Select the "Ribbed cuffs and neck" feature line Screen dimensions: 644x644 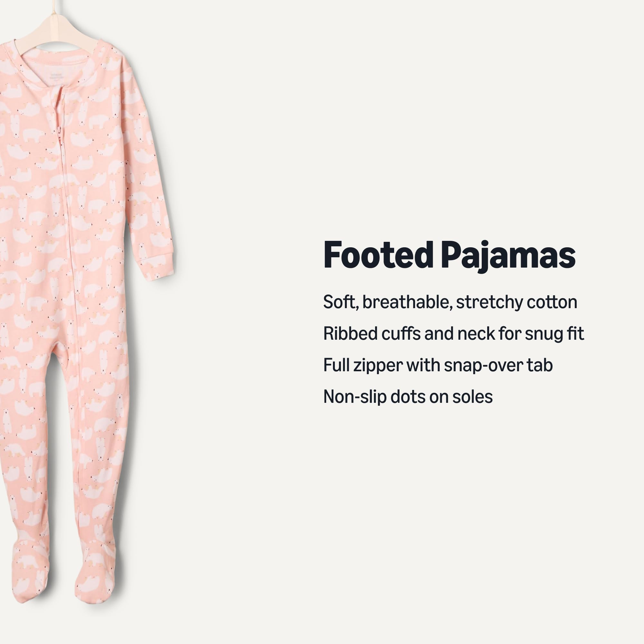pos(453,334)
